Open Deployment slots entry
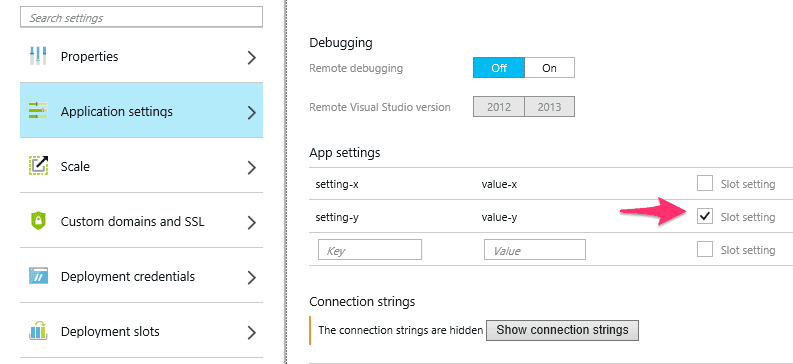This screenshot has width=793, height=364. pos(142,331)
